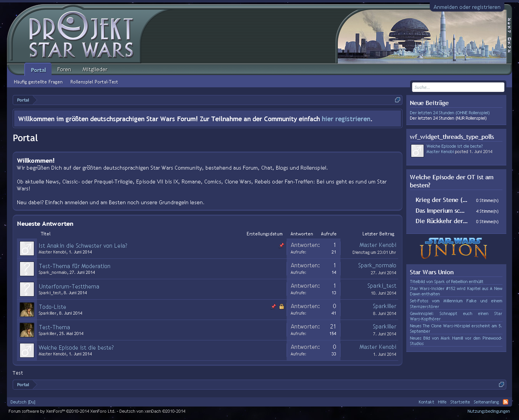Open thread 'Test-Thema für Moderation'
The image size is (519, 420).
pos(74,266)
